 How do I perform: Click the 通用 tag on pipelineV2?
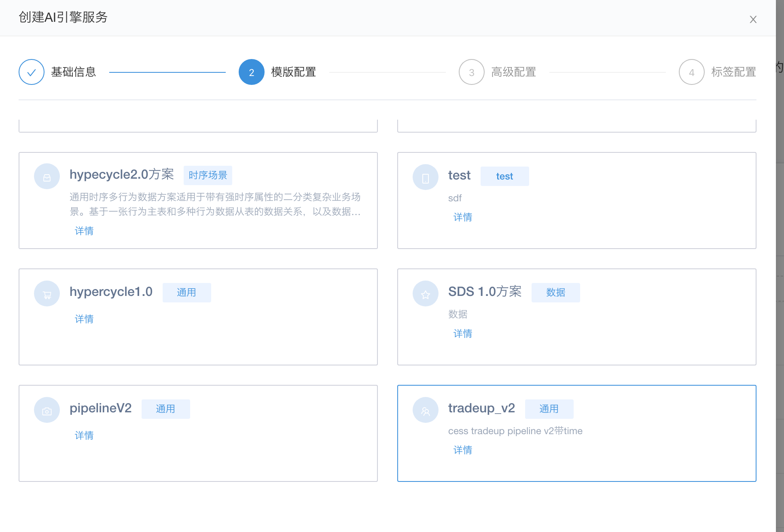tap(165, 409)
